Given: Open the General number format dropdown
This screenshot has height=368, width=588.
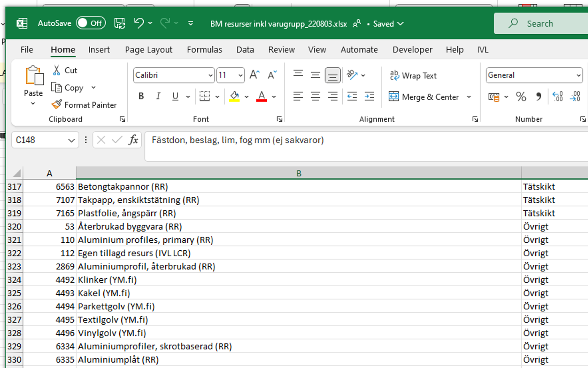Looking at the screenshot, I should (578, 75).
